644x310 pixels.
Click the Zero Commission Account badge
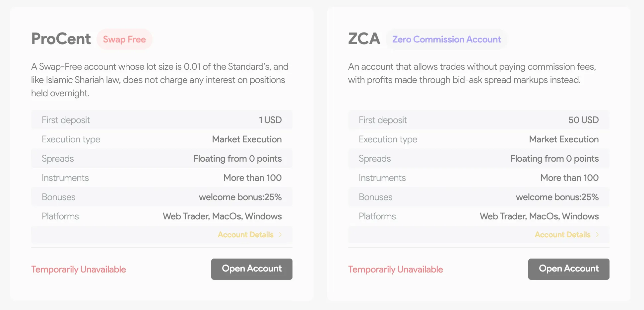(446, 39)
